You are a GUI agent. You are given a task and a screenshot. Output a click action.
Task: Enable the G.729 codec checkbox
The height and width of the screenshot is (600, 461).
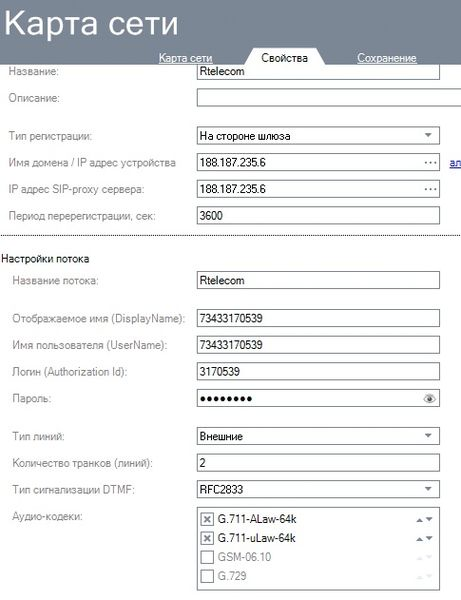[207, 576]
